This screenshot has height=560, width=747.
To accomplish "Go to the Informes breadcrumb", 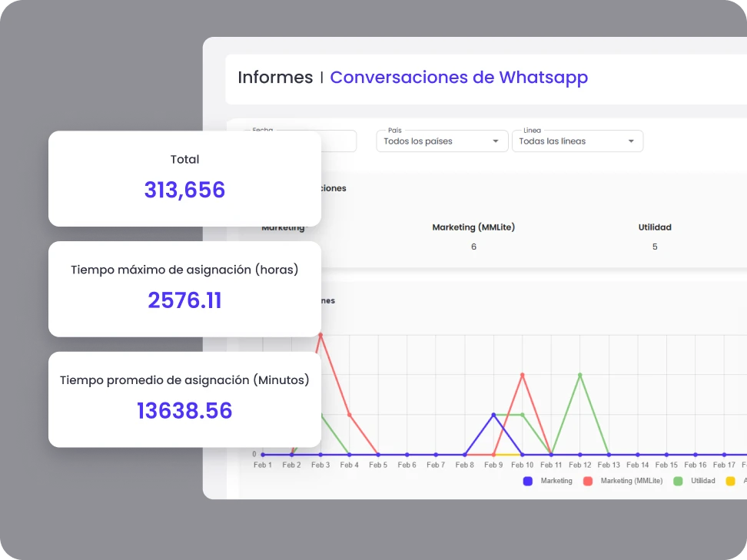I will coord(275,78).
